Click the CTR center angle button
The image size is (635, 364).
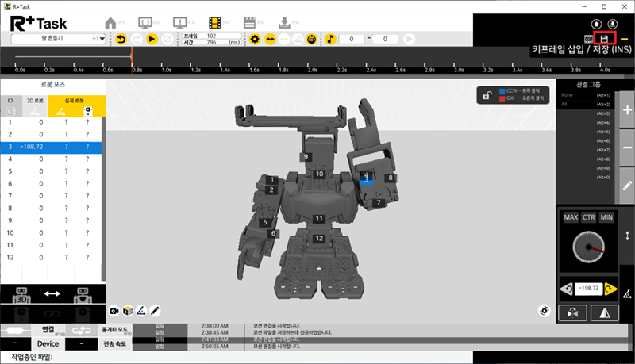pos(589,217)
